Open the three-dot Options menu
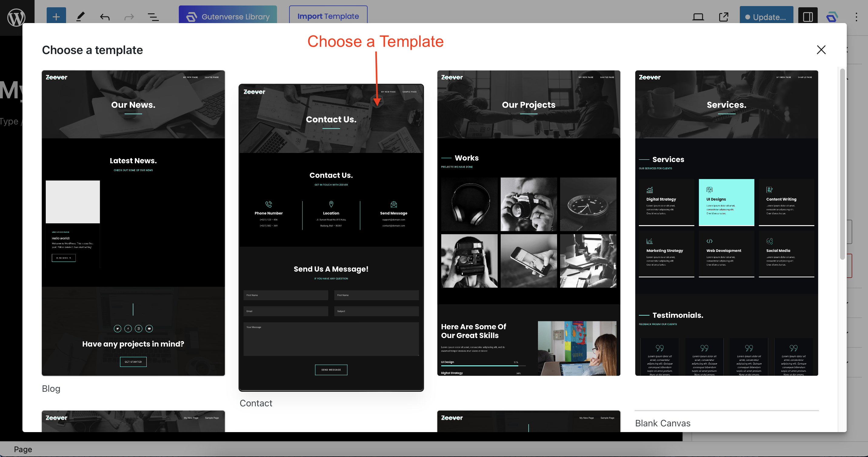This screenshot has height=457, width=868. click(856, 17)
